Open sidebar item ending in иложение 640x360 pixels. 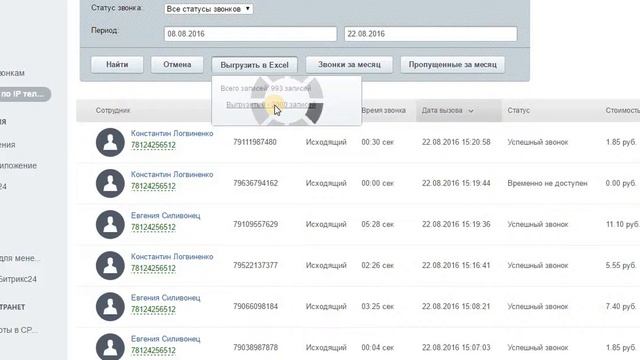[18, 166]
